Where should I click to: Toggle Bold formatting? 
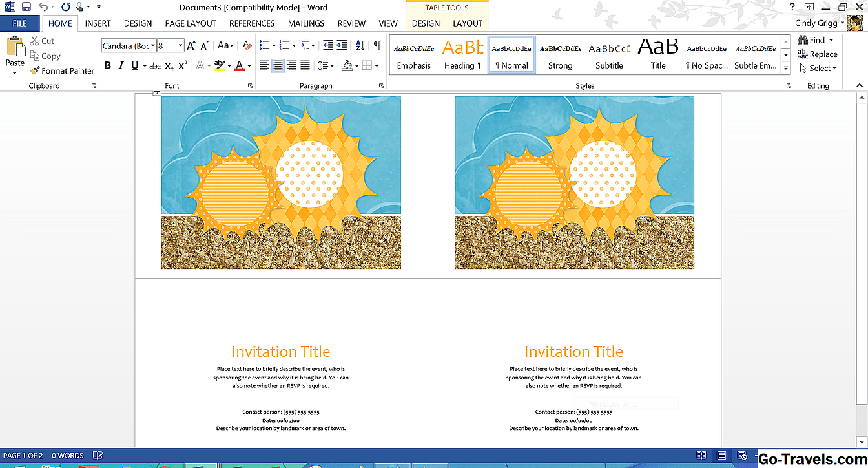[x=108, y=65]
